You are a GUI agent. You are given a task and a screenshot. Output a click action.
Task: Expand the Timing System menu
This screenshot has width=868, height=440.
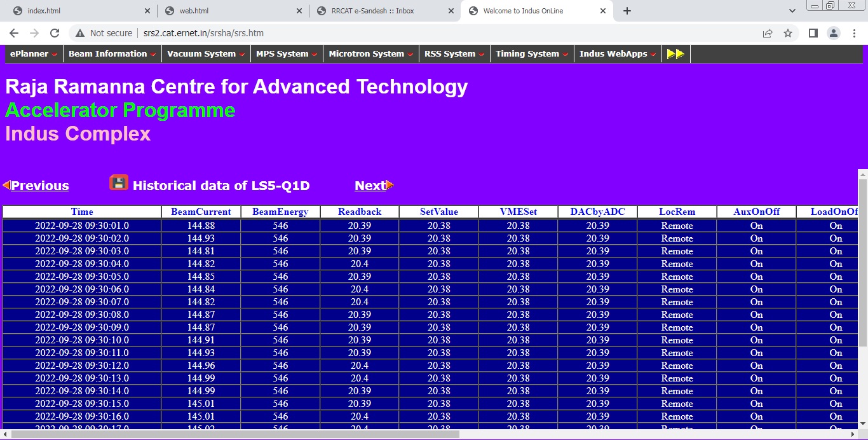[532, 54]
